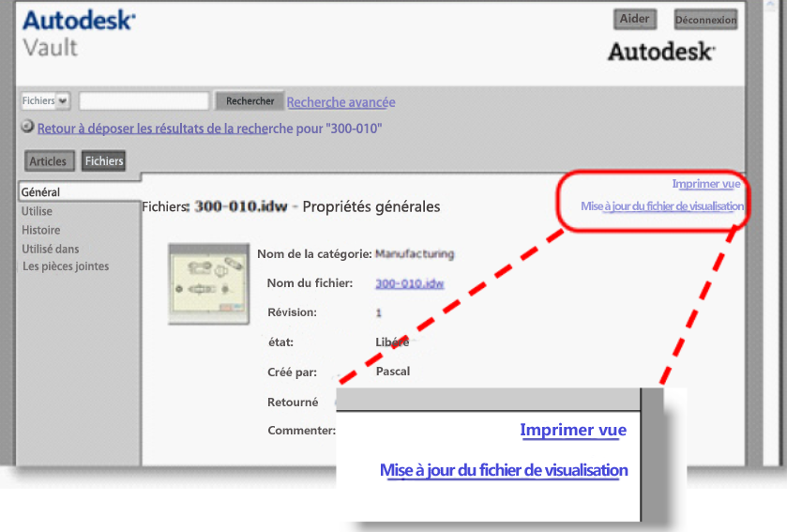Select Histoire in the sidebar

(40, 230)
